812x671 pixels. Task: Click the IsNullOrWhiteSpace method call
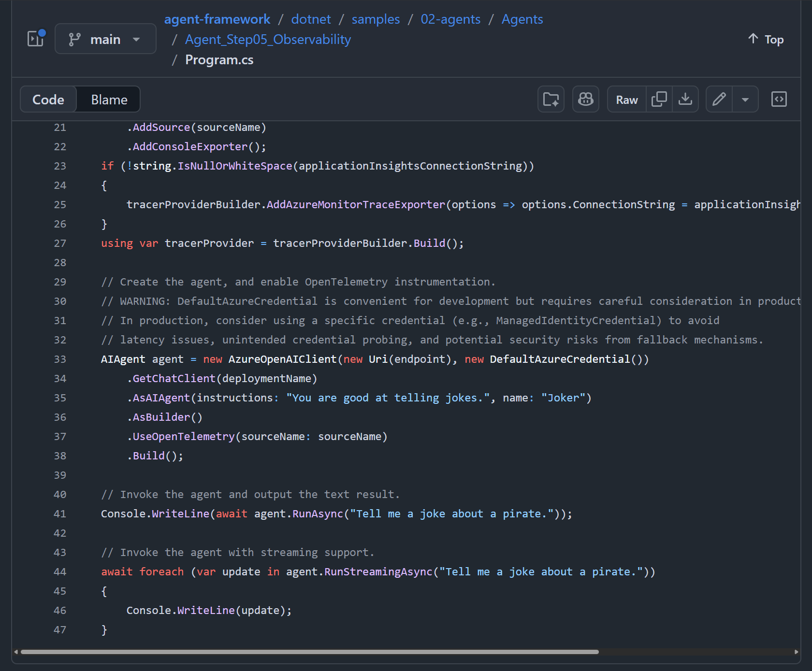tap(235, 166)
